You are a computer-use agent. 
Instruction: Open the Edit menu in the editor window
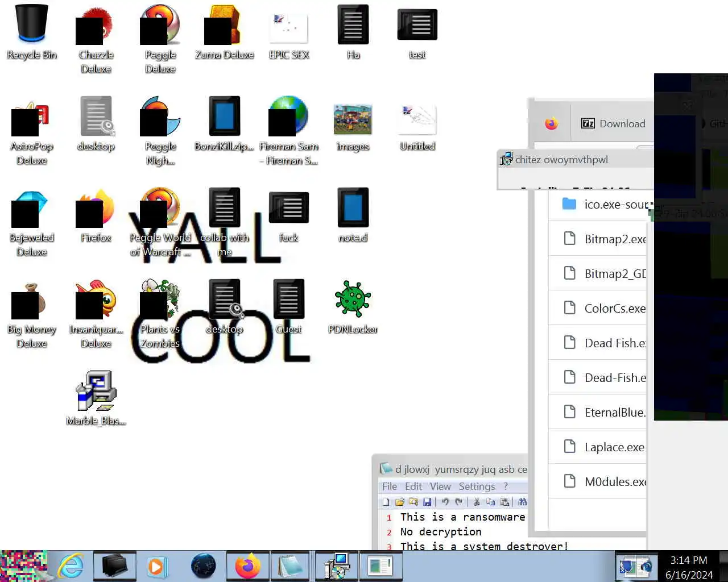point(413,487)
